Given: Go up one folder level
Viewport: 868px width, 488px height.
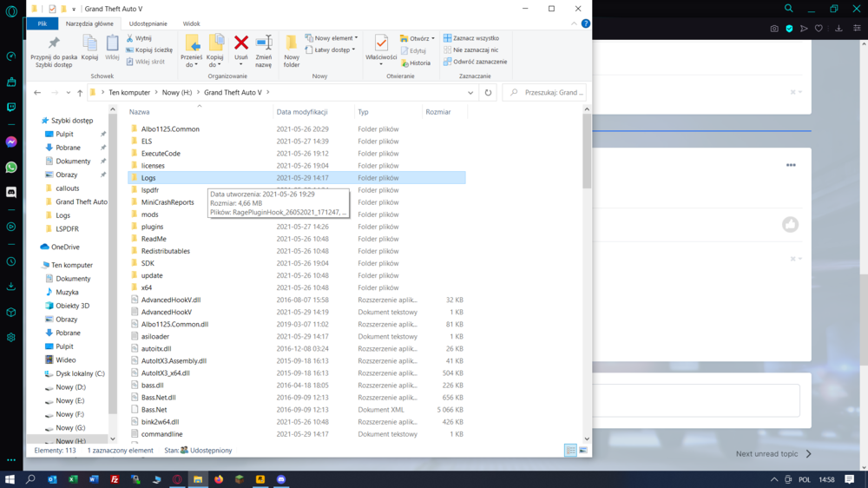Looking at the screenshot, I should [x=80, y=93].
